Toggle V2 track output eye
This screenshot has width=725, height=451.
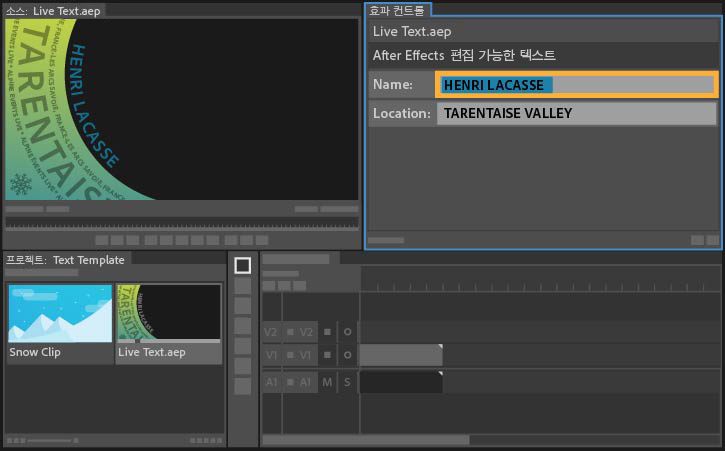(348, 332)
